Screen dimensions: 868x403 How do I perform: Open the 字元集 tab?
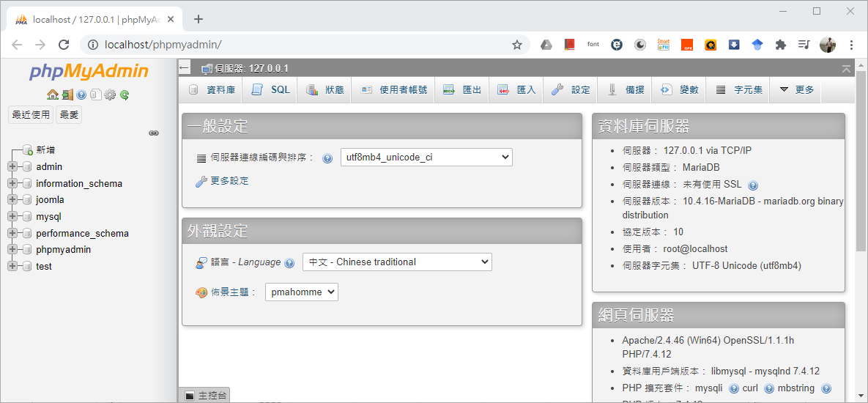coord(738,89)
